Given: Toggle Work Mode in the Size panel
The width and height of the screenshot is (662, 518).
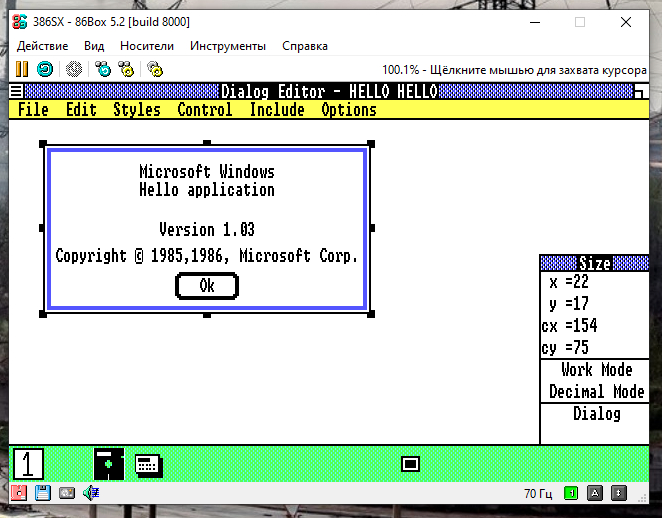Looking at the screenshot, I should pyautogui.click(x=596, y=370).
